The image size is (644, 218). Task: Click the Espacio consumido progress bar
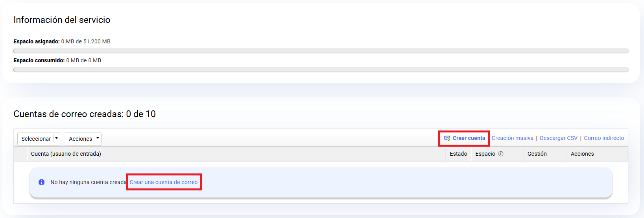[x=321, y=70]
